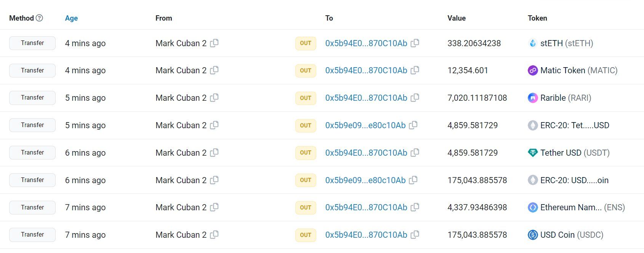Screen dimensions: 644x253
Task: Open the ERC-20: Tet.....USD token link
Action: click(575, 125)
